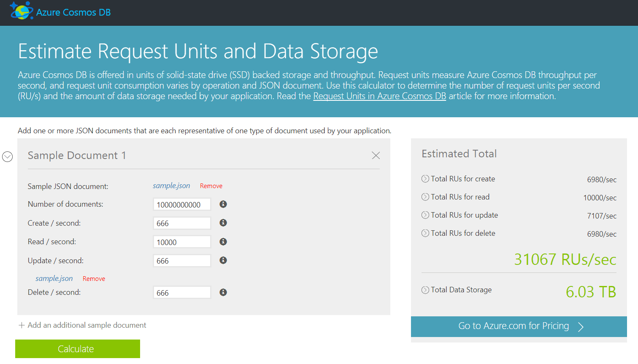Click the 6980/sec value for delete
The width and height of the screenshot is (638, 364).
[602, 234]
